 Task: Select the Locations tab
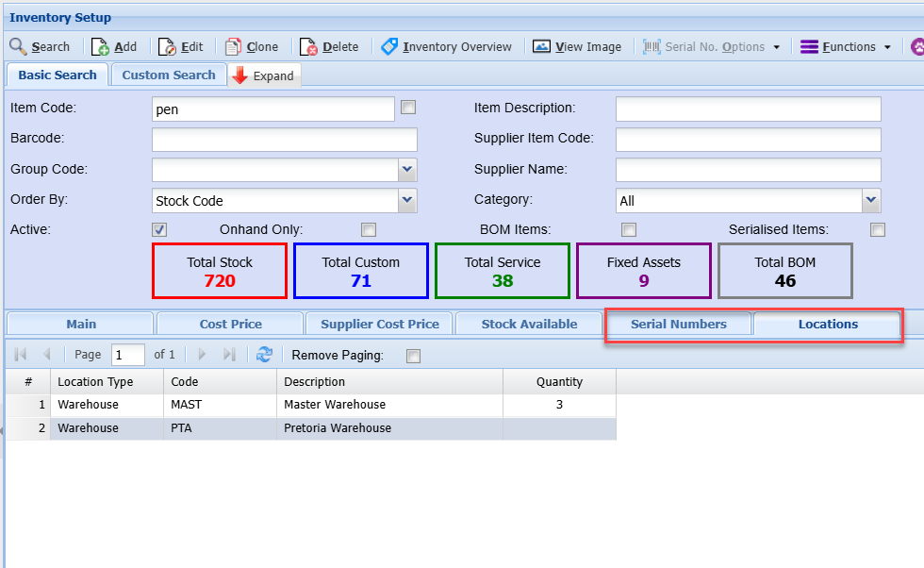[828, 324]
